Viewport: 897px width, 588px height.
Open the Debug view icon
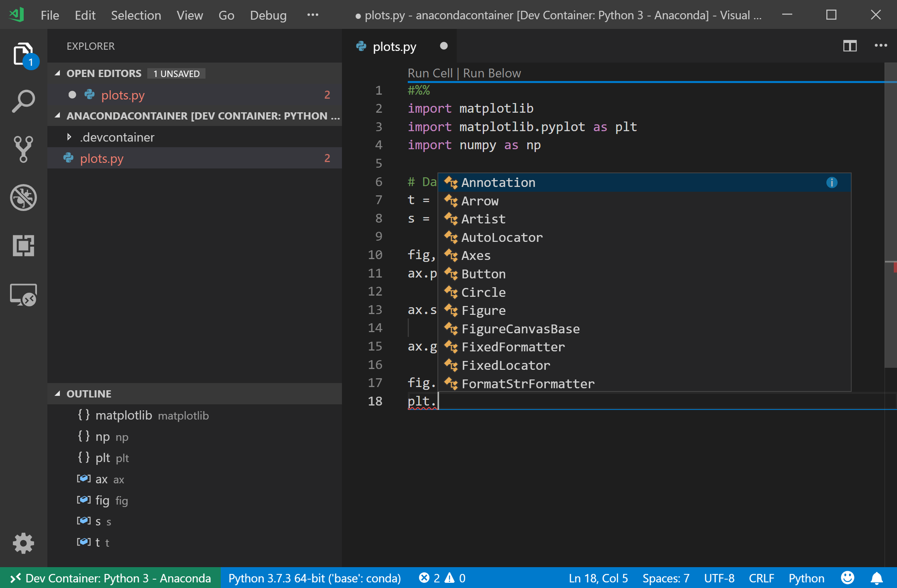coord(23,197)
